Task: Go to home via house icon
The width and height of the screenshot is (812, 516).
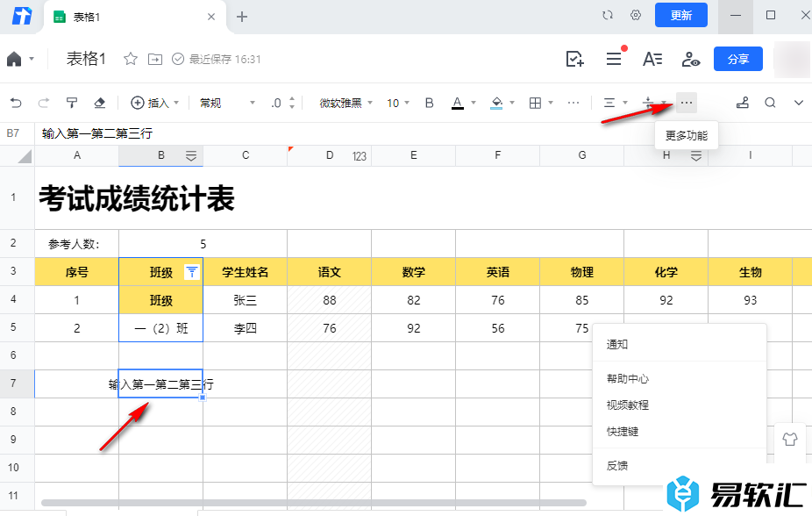Action: [x=15, y=59]
